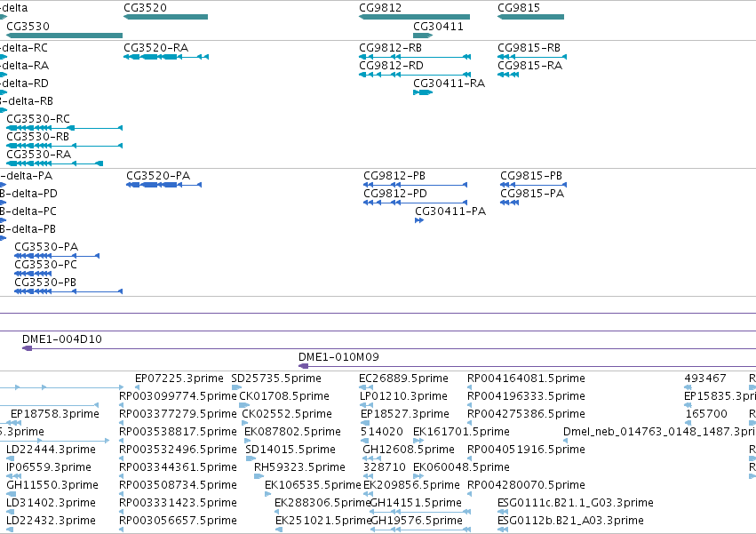Image resolution: width=756 pixels, height=534 pixels.
Task: Click EST RP004196333.5prime
Action: 526,396
